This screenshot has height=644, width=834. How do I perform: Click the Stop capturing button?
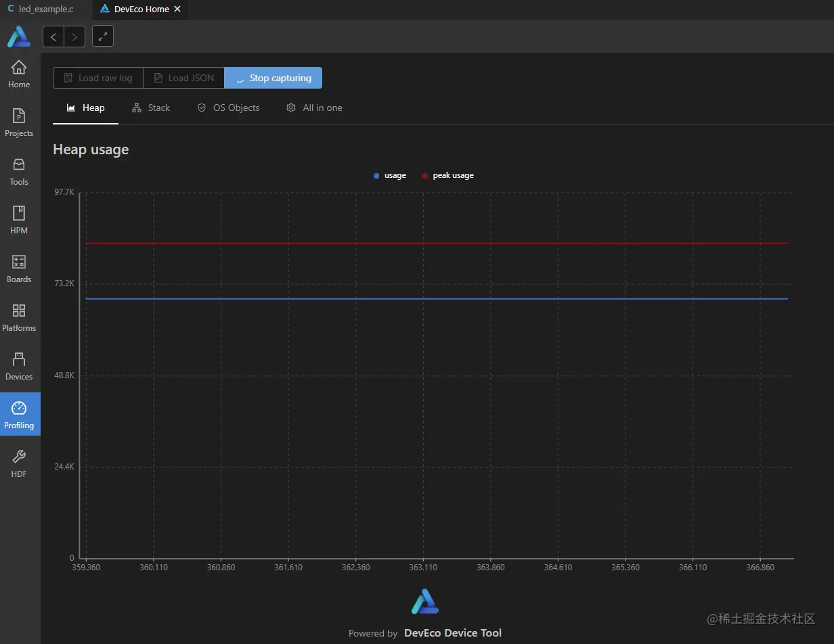tap(273, 78)
